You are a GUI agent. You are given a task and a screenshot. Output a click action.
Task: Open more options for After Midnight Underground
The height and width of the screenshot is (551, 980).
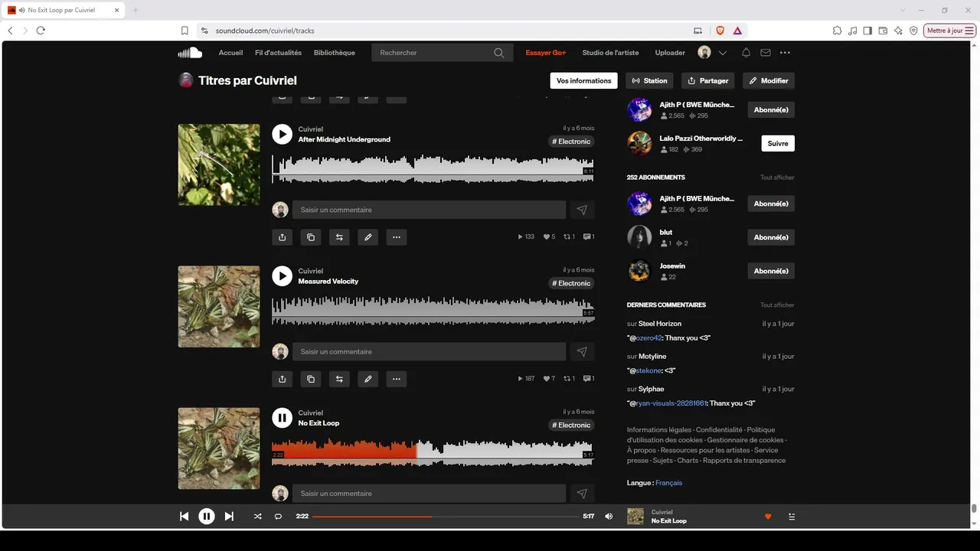[x=397, y=237]
